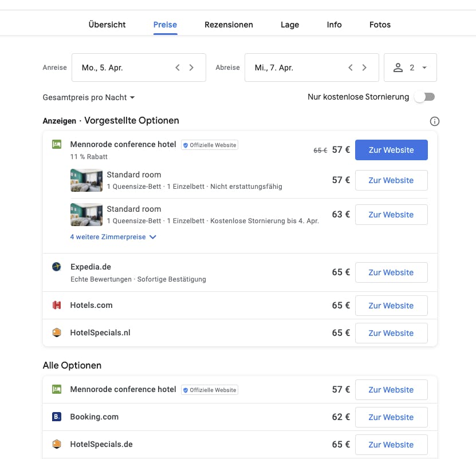The image size is (476, 459).
Task: Click the blue Zur Website button for 57 €
Action: pyautogui.click(x=391, y=150)
